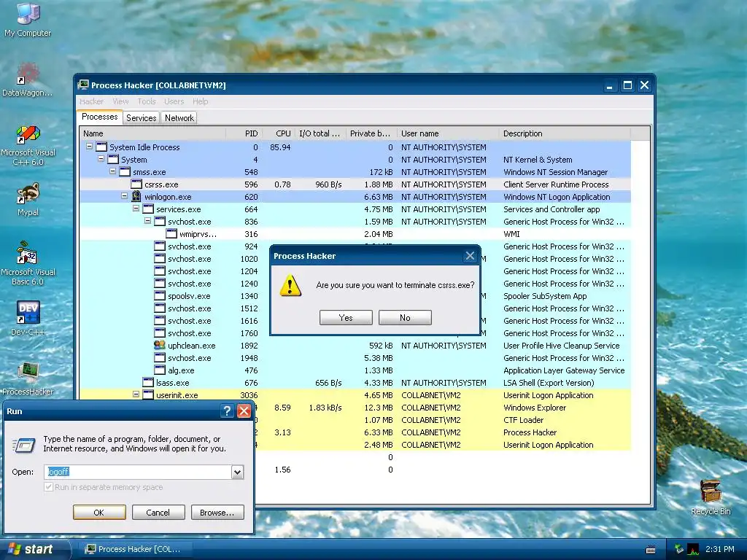The height and width of the screenshot is (560, 747).
Task: Toggle Run in separate memory space
Action: coord(48,486)
